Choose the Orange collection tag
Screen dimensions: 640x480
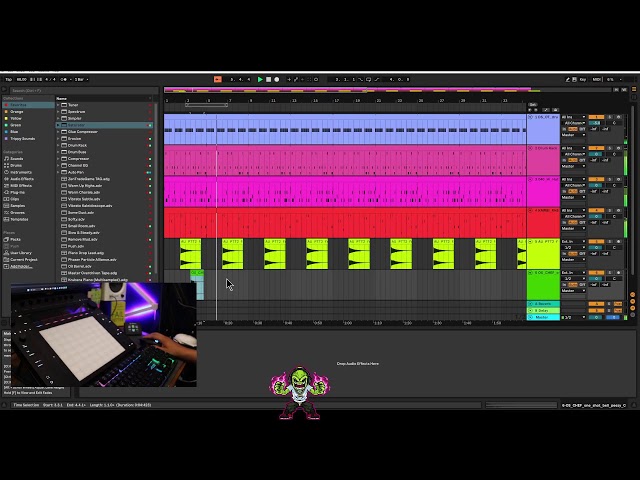(16, 111)
